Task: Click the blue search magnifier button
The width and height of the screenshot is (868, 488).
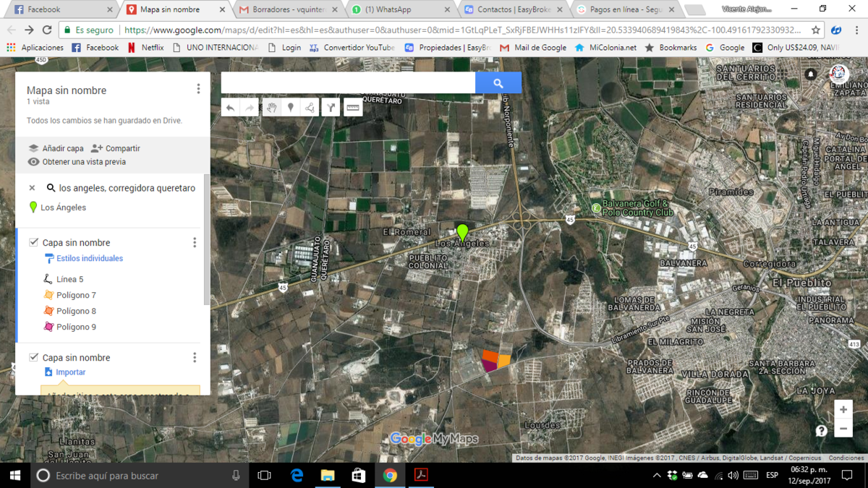Action: pyautogui.click(x=498, y=83)
